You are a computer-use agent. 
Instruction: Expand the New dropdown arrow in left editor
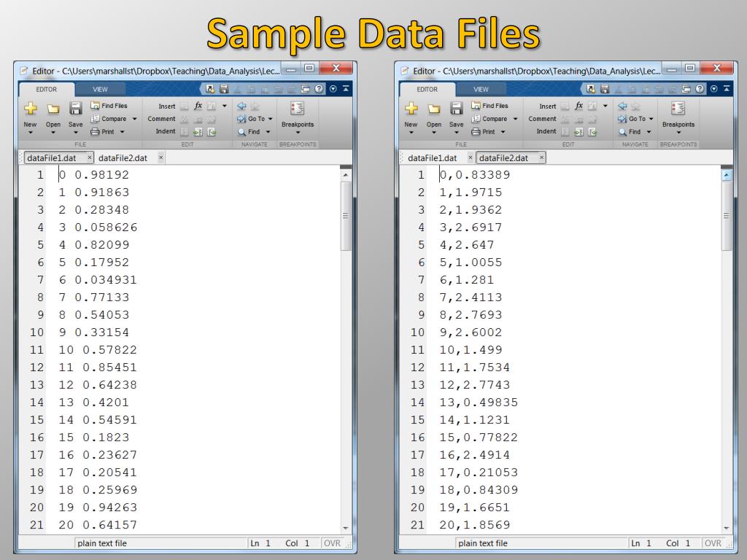pos(31,133)
